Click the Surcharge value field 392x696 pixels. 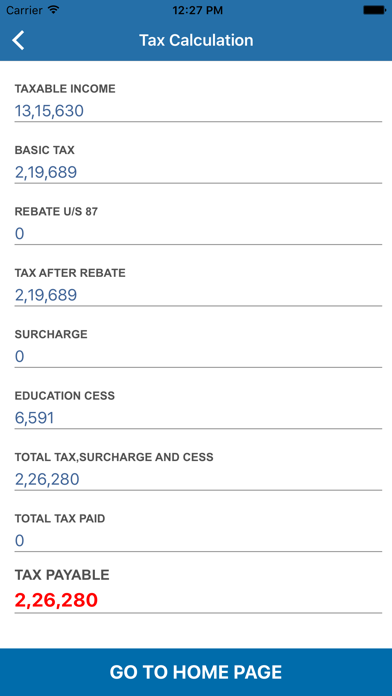(x=198, y=356)
